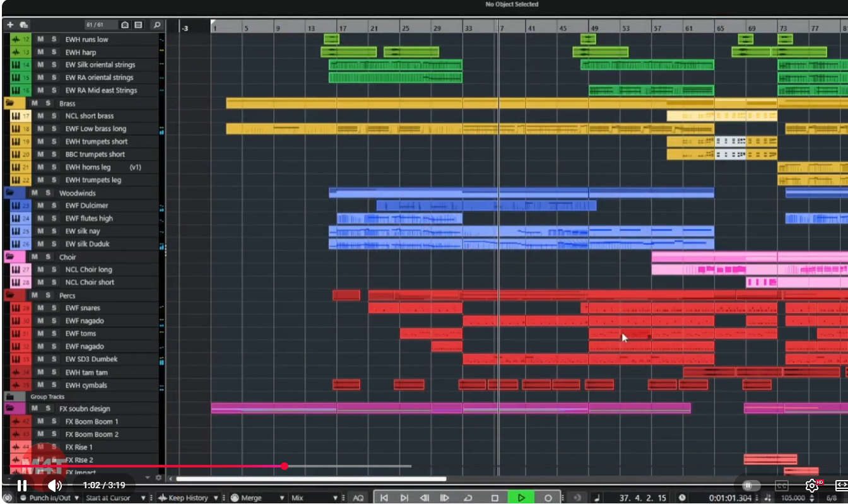Click the video progress bar scrubber
Viewport: 848px width, 504px height.
pyautogui.click(x=285, y=466)
